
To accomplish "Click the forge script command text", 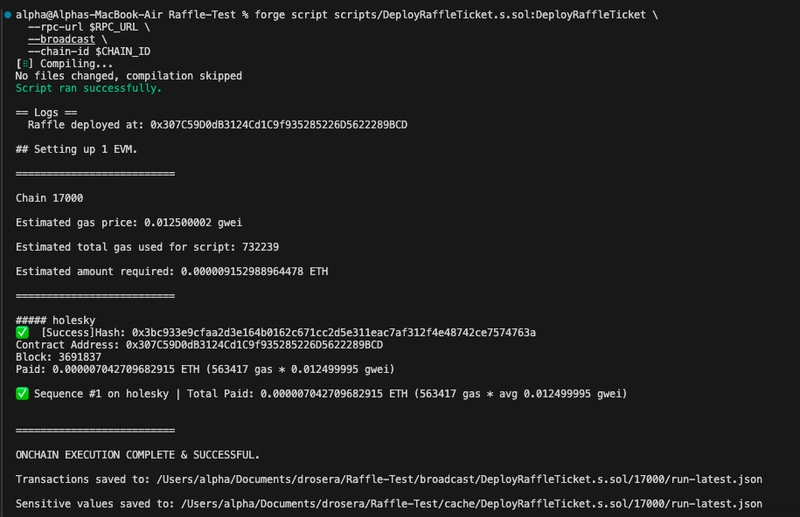I will click(x=456, y=15).
